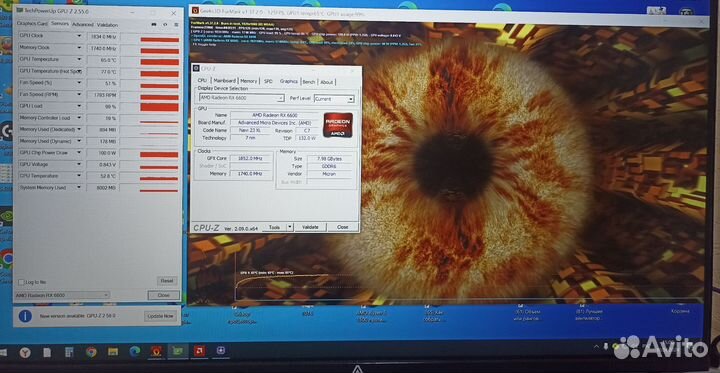Click the GPU Chip Power Draw graph
Viewport: 720px width, 373px height.
click(159, 154)
